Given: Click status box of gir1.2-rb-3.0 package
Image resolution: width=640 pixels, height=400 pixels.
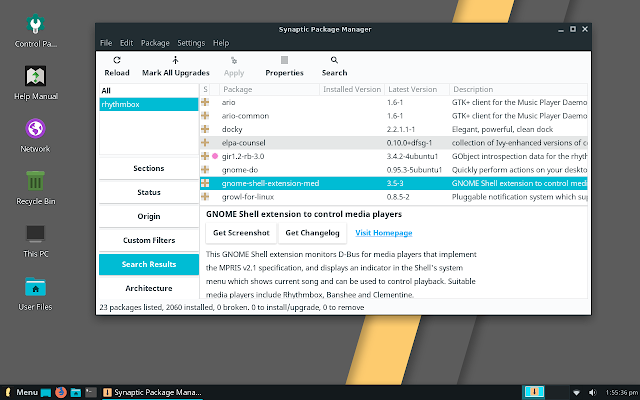Looking at the screenshot, I should click(x=205, y=156).
